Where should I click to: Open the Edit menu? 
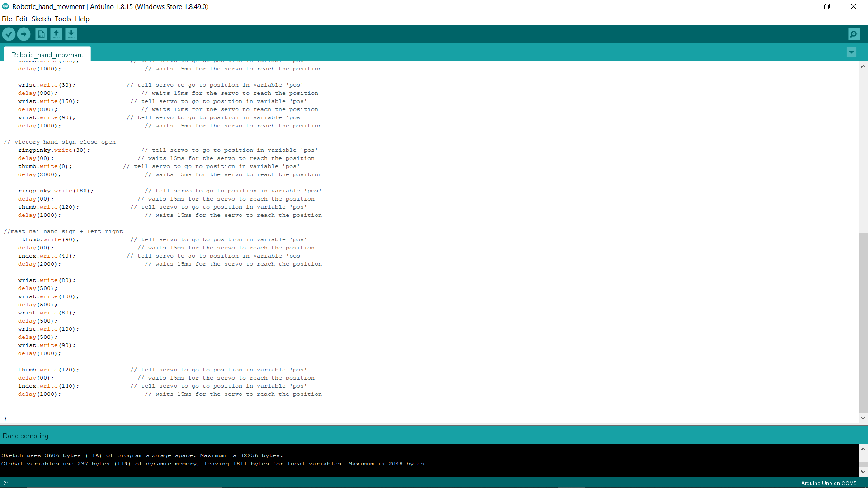22,19
